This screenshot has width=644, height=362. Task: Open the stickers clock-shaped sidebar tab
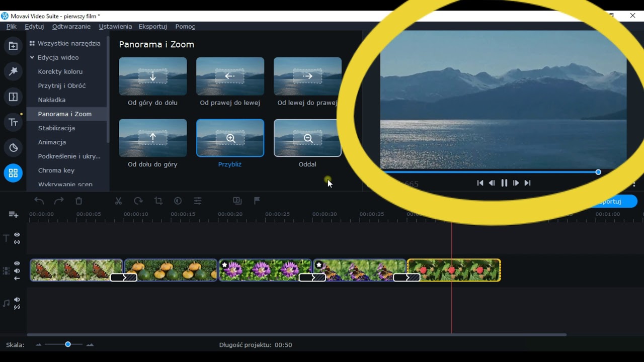click(x=13, y=148)
